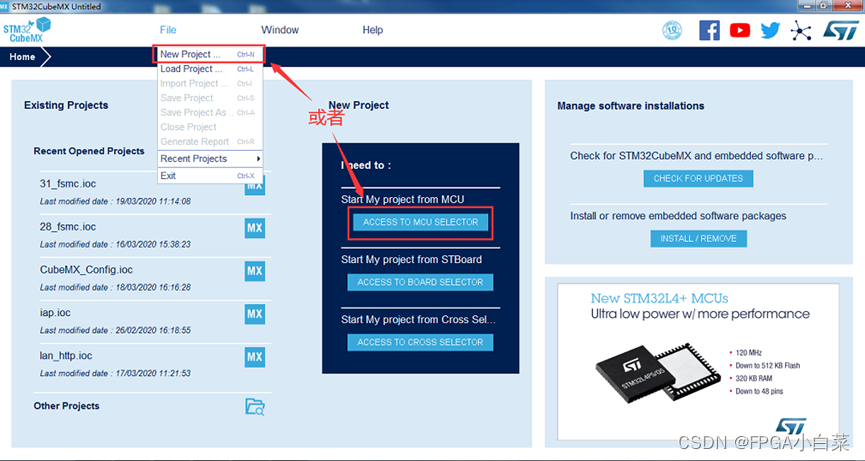Click ACCESS TO CROSS SELECTOR button

[x=420, y=342]
